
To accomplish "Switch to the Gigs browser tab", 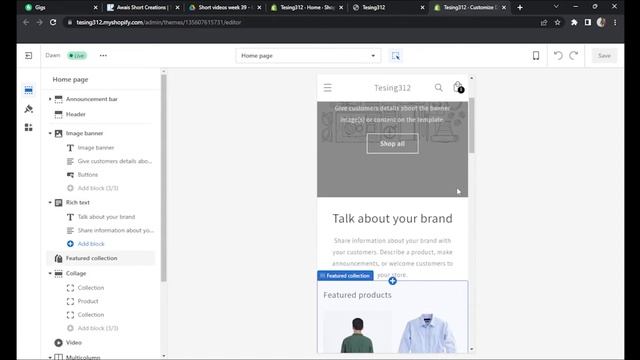I will click(60, 7).
